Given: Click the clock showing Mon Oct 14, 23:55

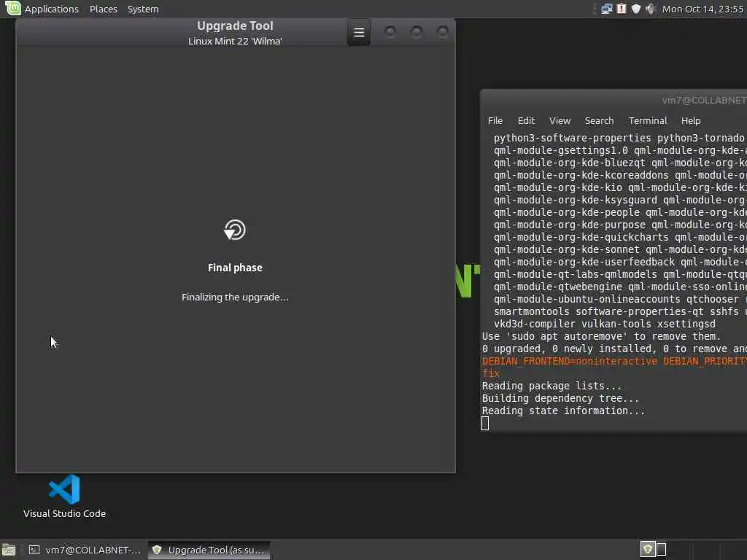Looking at the screenshot, I should pos(703,9).
